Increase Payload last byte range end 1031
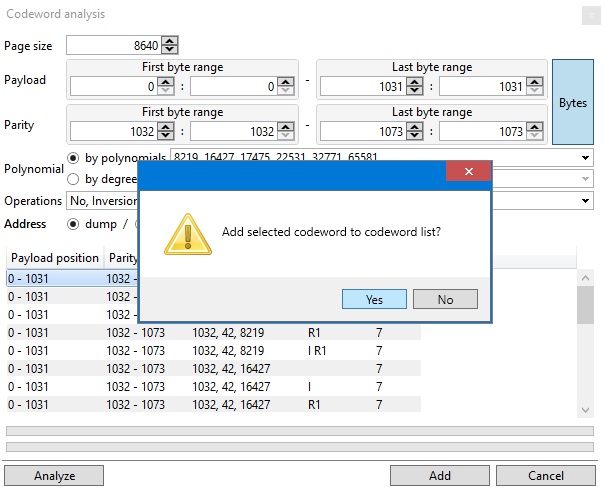Viewport: 605px width, 490px height. [535, 82]
